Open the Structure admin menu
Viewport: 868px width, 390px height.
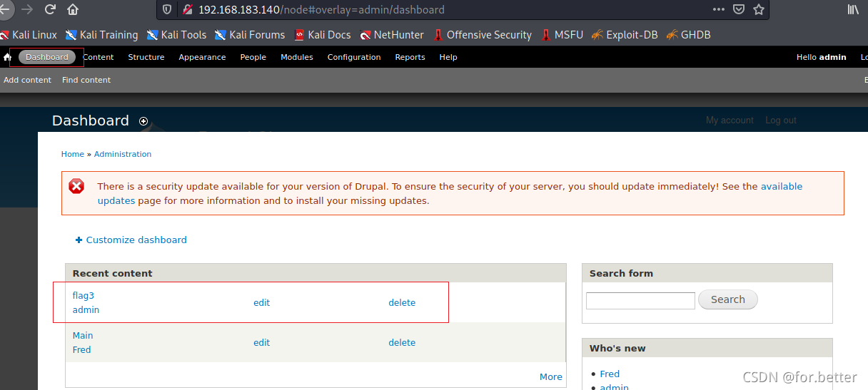pos(146,57)
